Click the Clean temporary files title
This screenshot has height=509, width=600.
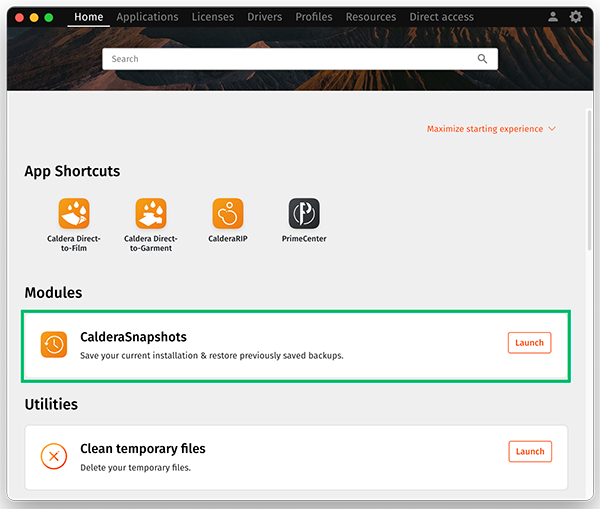[x=143, y=449]
